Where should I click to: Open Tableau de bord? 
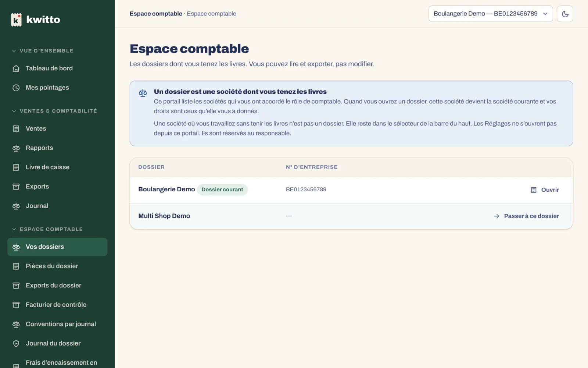click(57, 68)
